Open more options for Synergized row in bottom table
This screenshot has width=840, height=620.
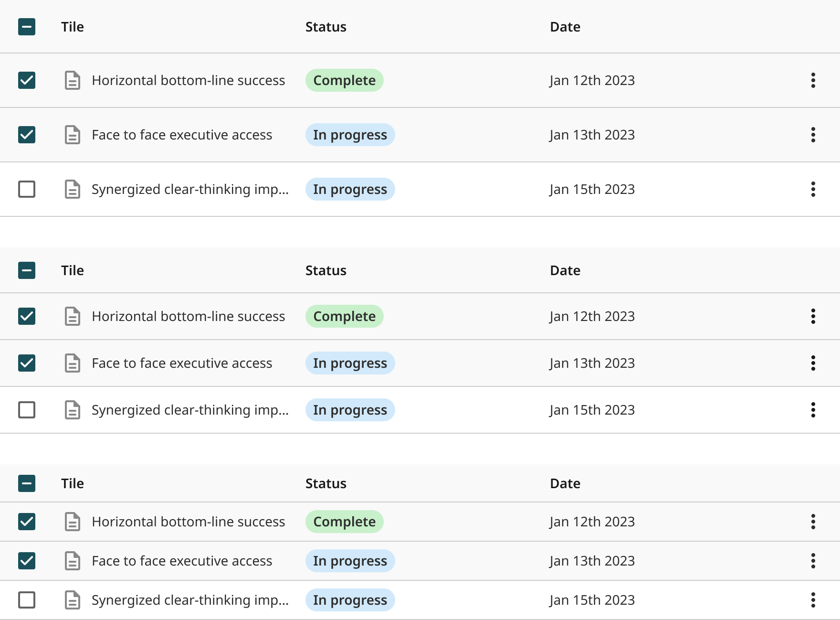(813, 600)
